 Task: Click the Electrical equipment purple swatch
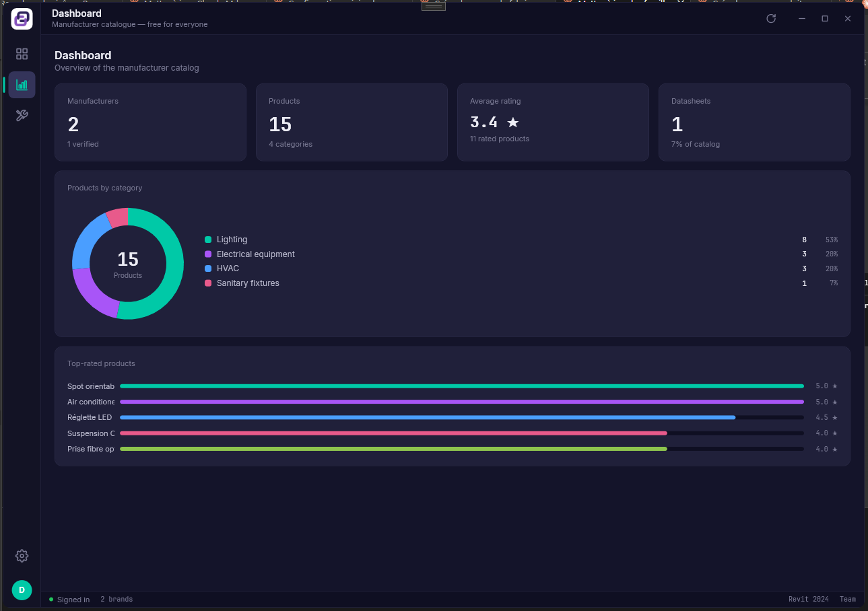208,254
